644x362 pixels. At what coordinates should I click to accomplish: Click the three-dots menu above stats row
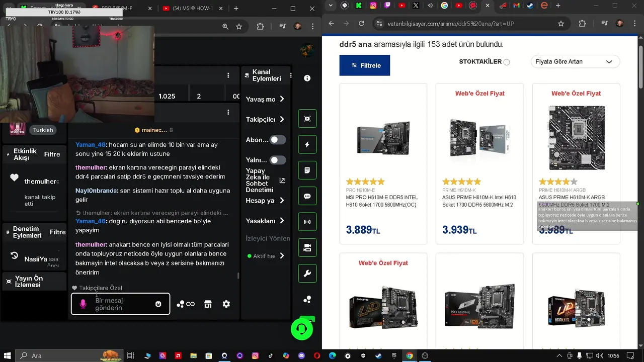pyautogui.click(x=228, y=75)
